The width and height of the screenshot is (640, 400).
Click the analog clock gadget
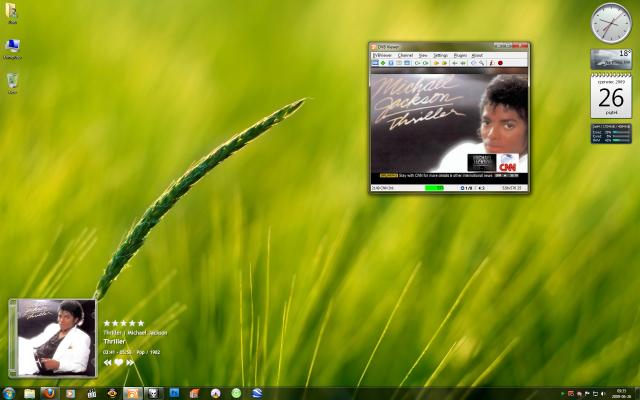[611, 23]
